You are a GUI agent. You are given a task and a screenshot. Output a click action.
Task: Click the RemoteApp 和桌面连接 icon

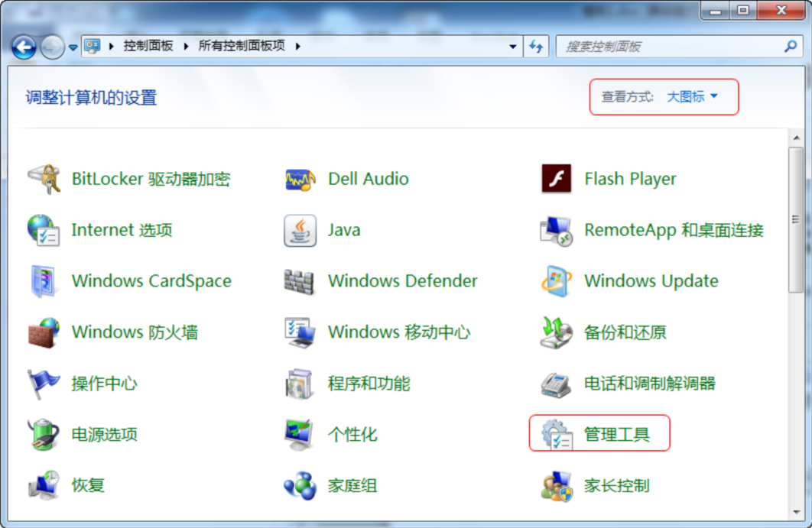(x=556, y=231)
